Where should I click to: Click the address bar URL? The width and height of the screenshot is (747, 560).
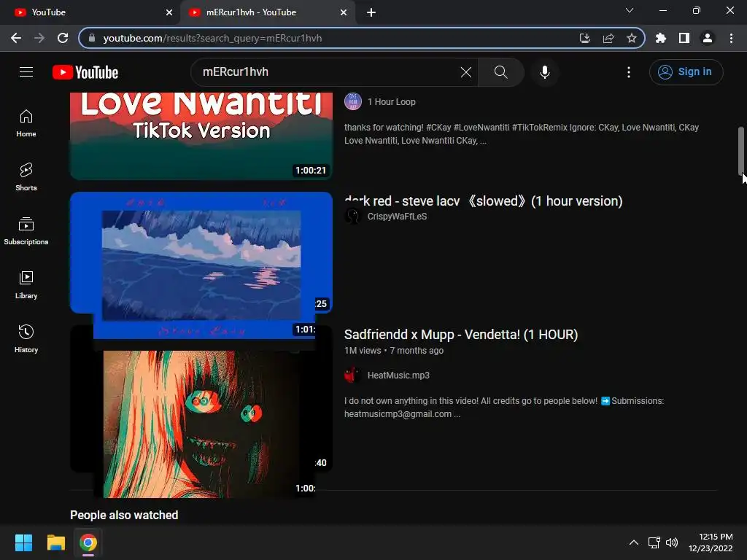(212, 38)
